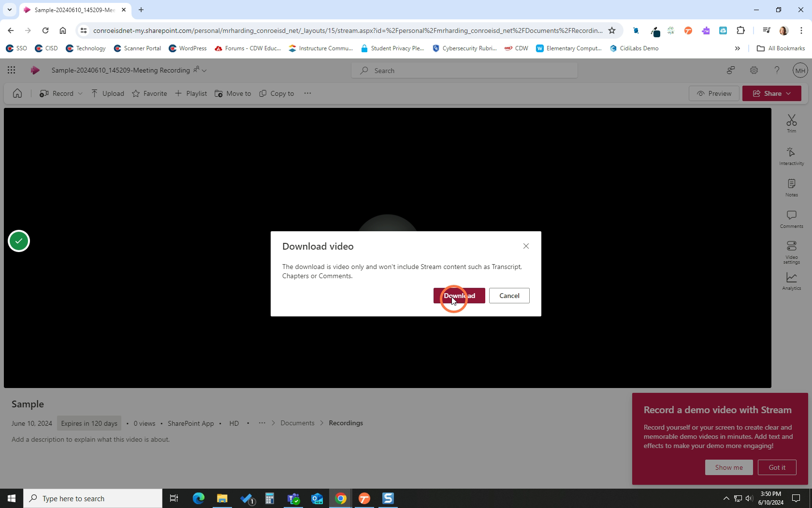Screen dimensions: 812x508
Task: Open settings gear in header
Action: point(754,70)
